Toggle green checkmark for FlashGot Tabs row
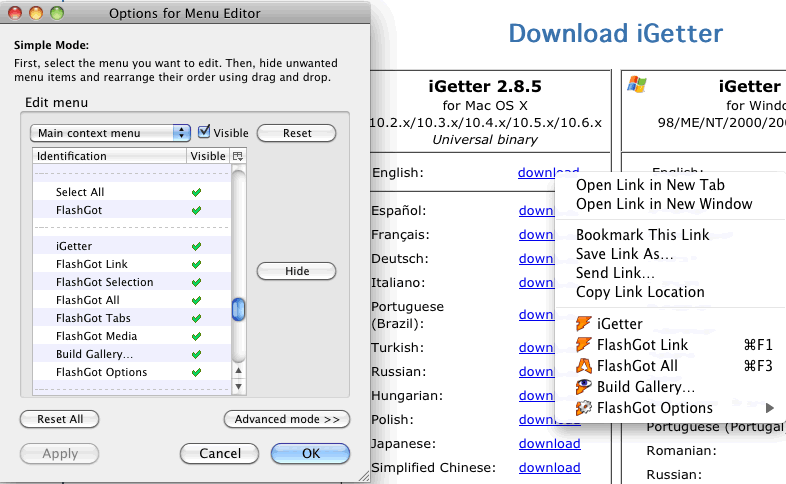The width and height of the screenshot is (786, 484). point(196,319)
